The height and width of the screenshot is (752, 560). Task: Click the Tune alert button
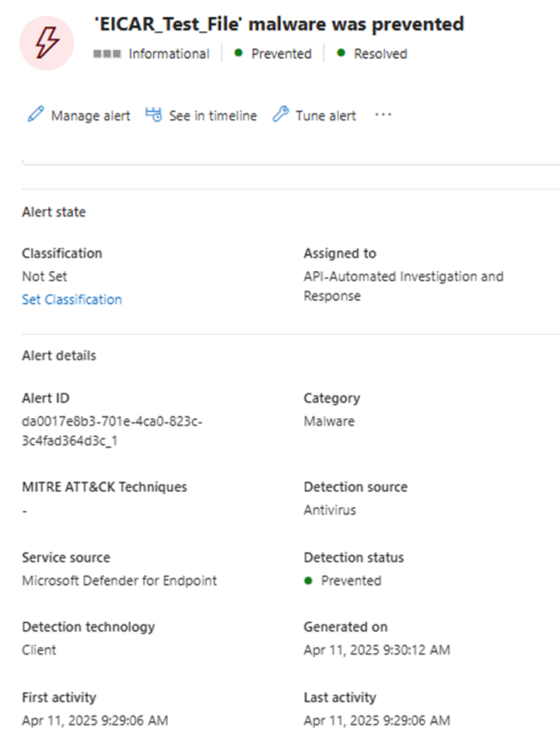click(324, 115)
